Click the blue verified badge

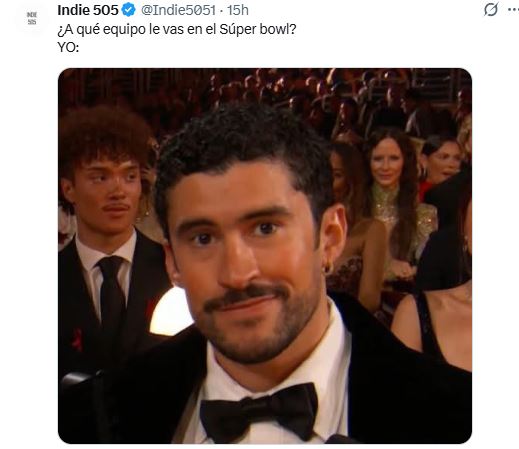pyautogui.click(x=129, y=10)
